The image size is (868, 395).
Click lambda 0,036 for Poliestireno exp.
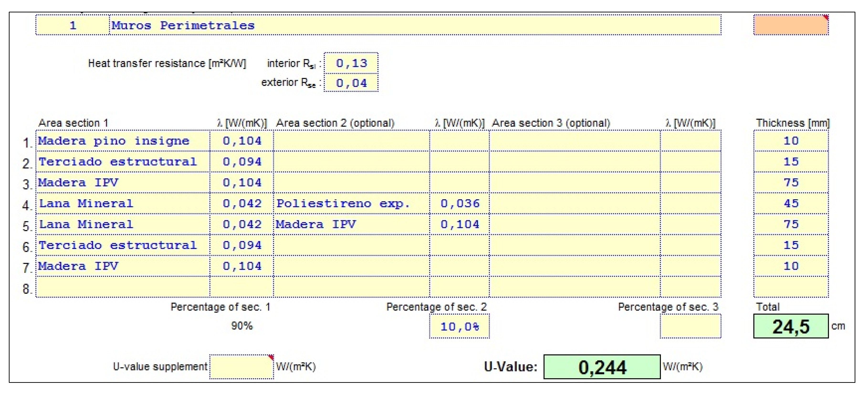coord(460,204)
